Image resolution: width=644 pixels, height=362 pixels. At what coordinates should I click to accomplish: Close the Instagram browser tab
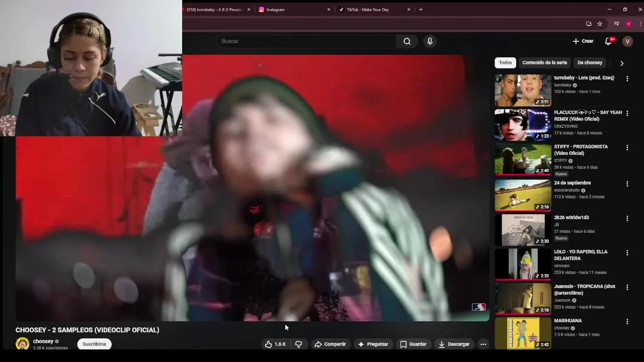click(329, 10)
